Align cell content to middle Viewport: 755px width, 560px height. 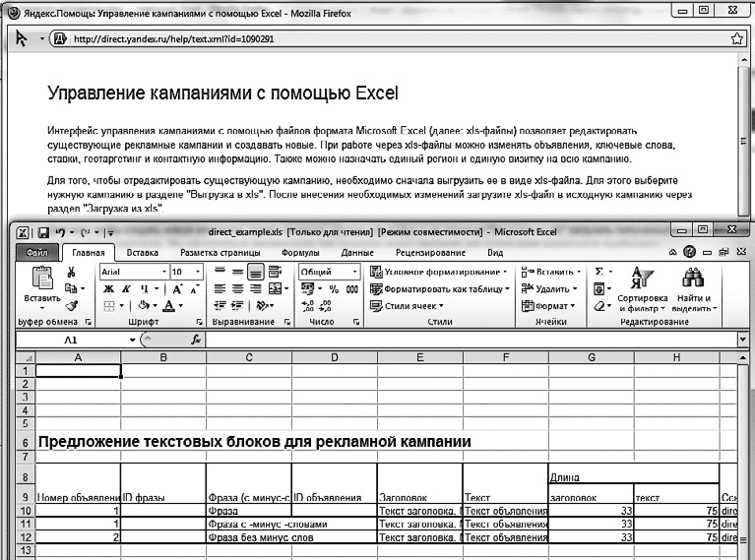point(237,272)
